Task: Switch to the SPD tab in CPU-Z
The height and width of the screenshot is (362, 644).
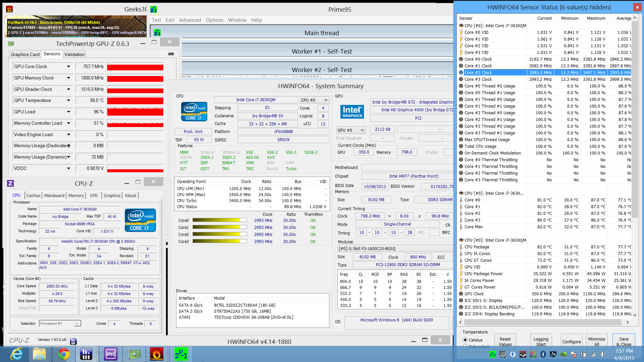Action: pyautogui.click(x=94, y=195)
